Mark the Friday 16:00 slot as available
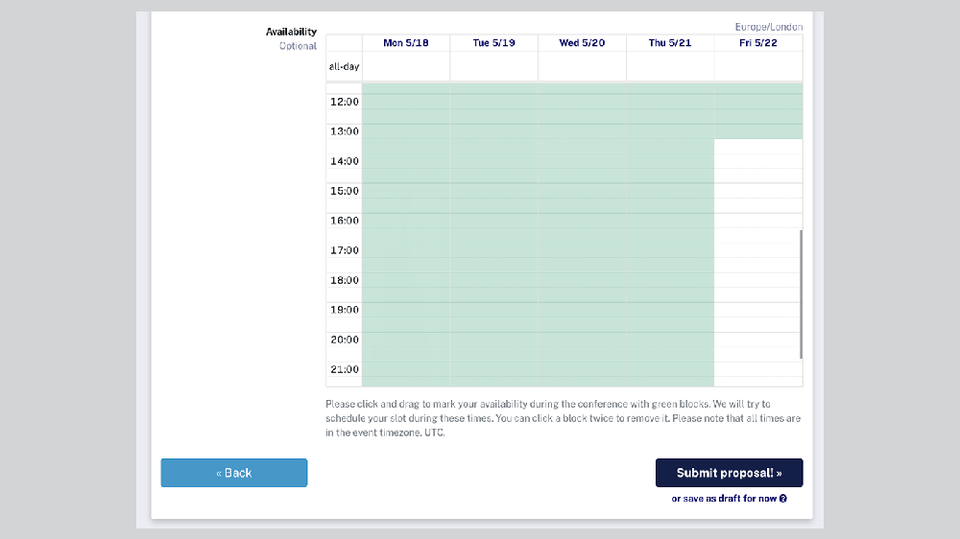Image resolution: width=960 pixels, height=539 pixels. coord(758,220)
